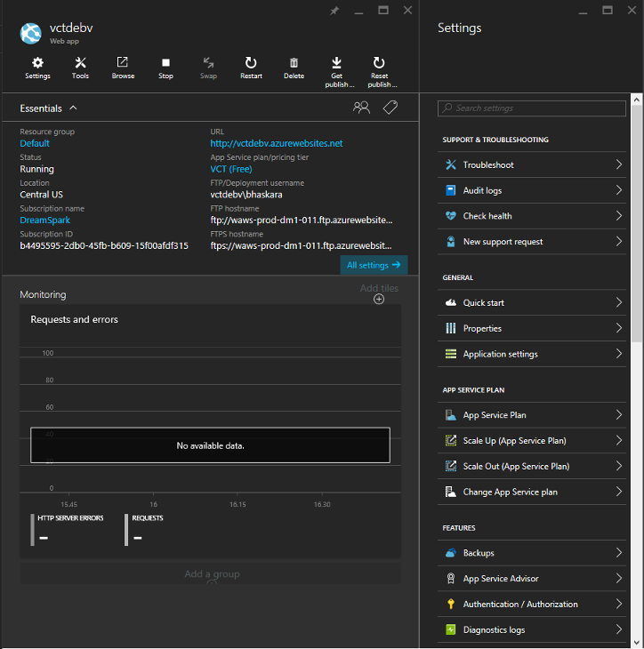This screenshot has height=649, width=644.
Task: Expand the Audit logs row chevron
Action: click(619, 190)
